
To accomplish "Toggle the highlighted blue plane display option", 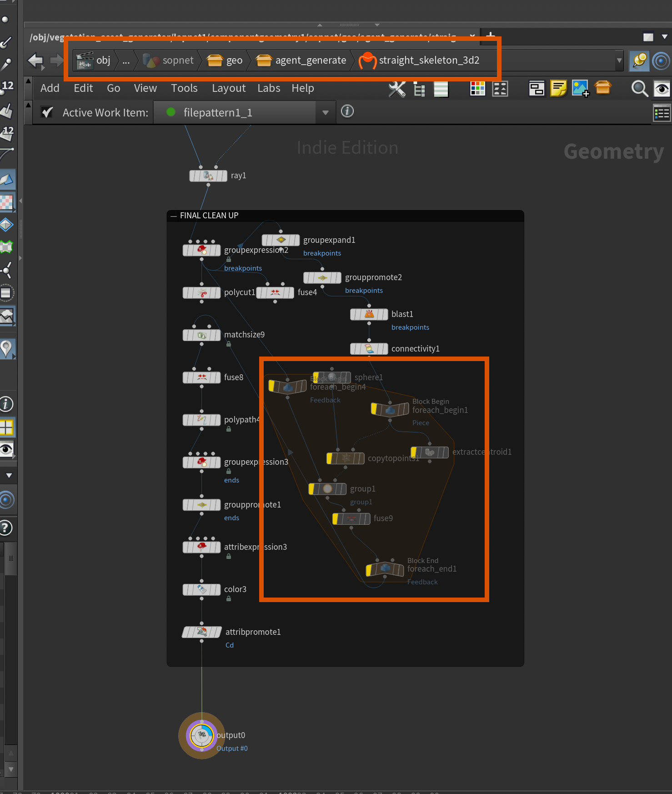I will (7, 180).
